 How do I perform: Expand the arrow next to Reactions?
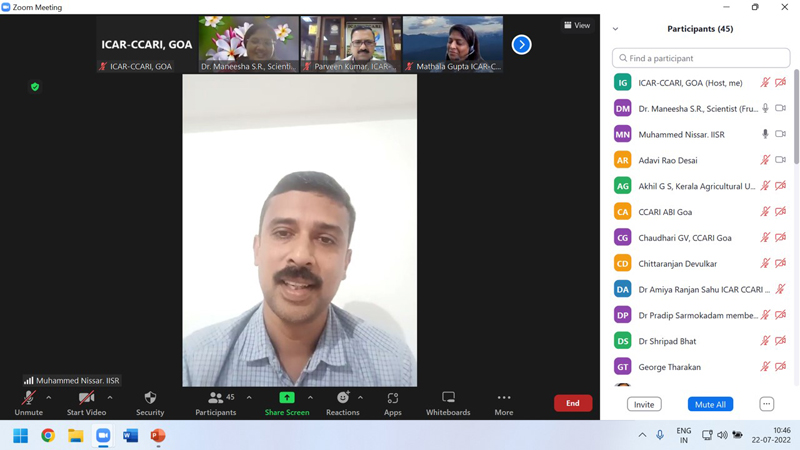[x=360, y=397]
